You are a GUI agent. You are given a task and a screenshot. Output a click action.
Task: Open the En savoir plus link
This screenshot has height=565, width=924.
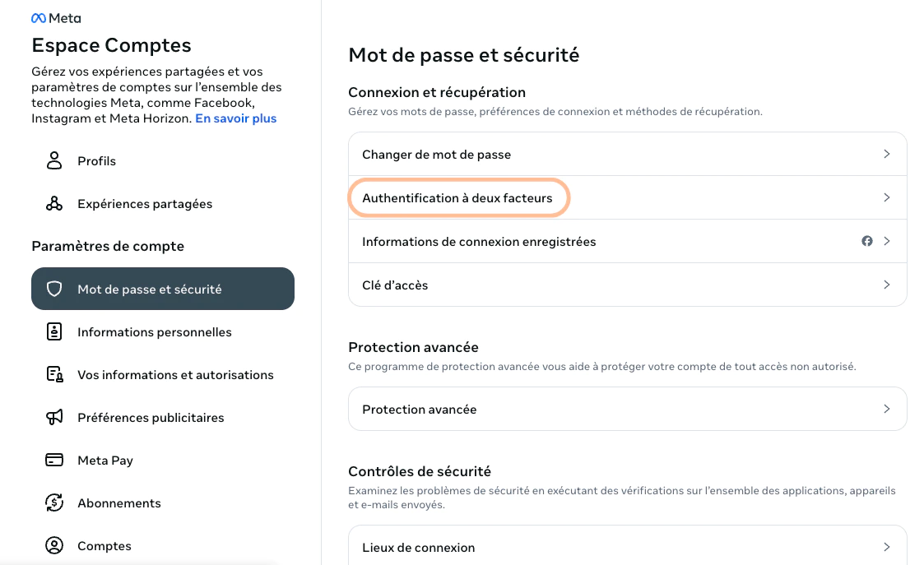pos(235,118)
